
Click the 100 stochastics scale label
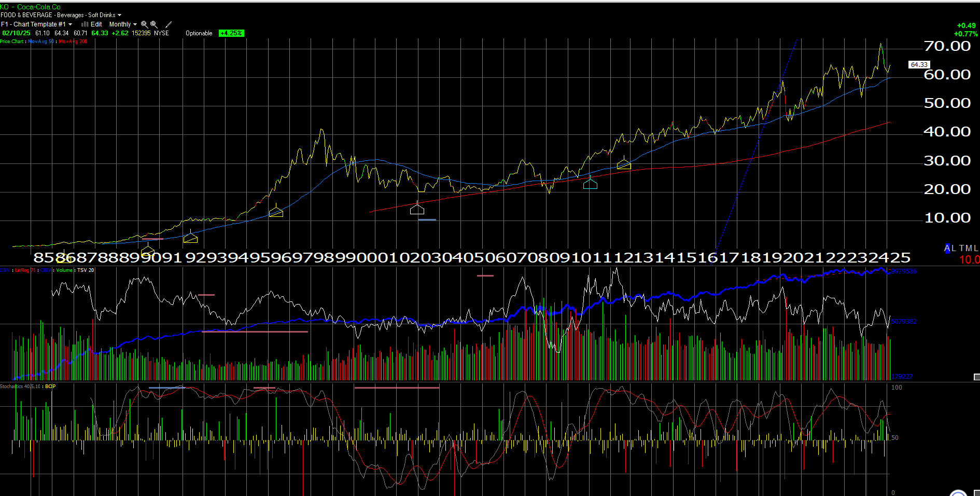[897, 388]
